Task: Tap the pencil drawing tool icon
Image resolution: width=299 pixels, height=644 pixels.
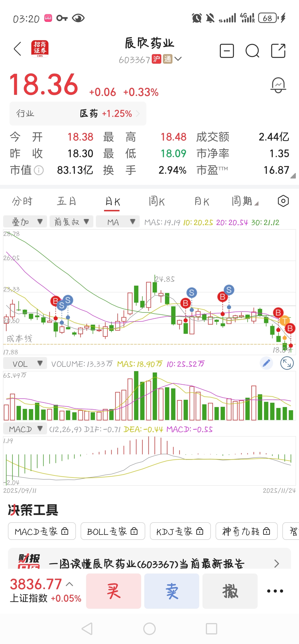Action: click(266, 363)
